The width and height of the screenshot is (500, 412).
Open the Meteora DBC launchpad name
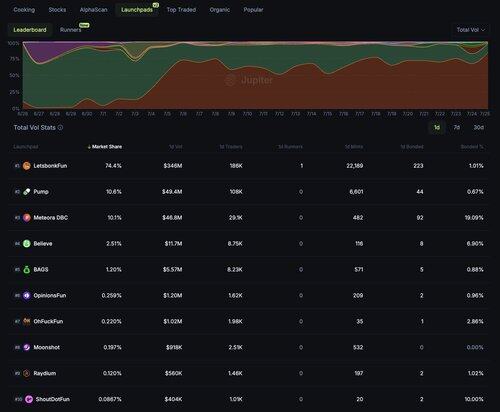(51, 218)
